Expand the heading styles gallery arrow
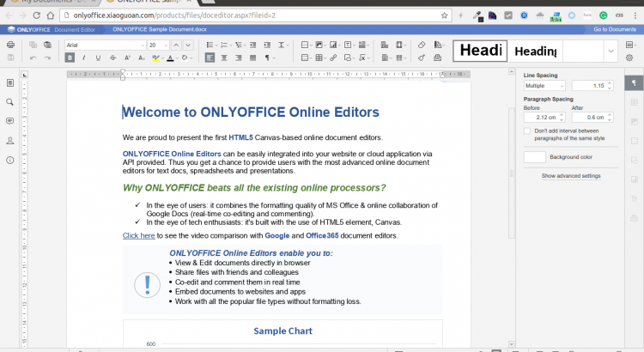The height and width of the screenshot is (352, 644). (610, 52)
